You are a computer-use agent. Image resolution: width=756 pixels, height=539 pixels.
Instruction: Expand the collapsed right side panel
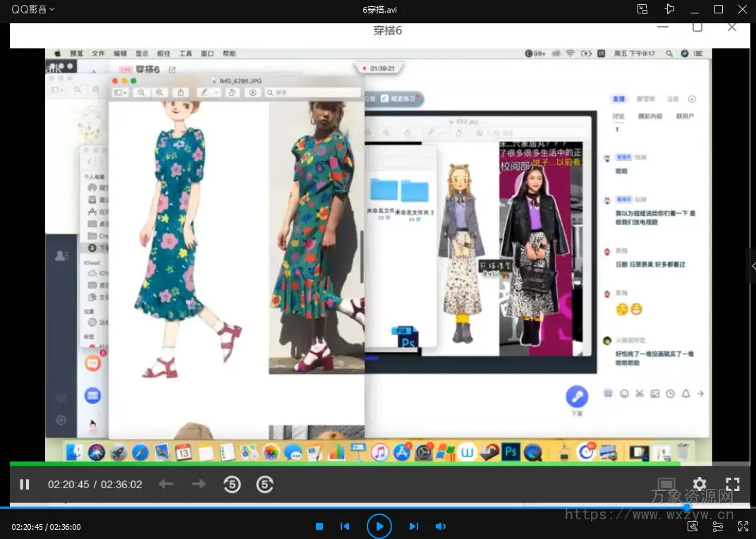pos(752,266)
